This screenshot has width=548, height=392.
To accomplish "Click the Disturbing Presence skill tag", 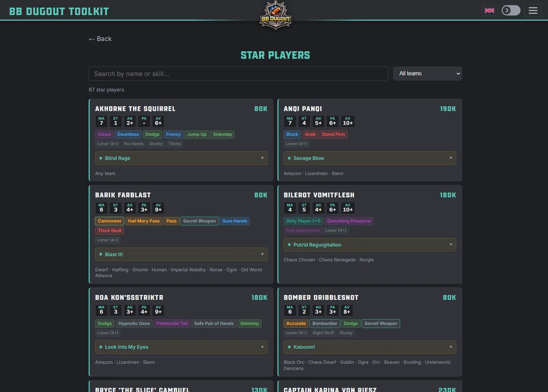I will (349, 221).
